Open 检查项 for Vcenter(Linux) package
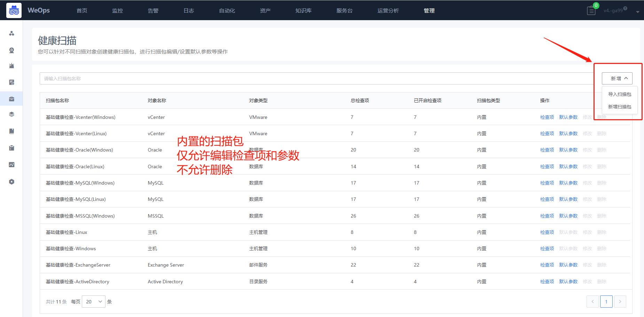Screen dimensions: 644x317 [547, 133]
